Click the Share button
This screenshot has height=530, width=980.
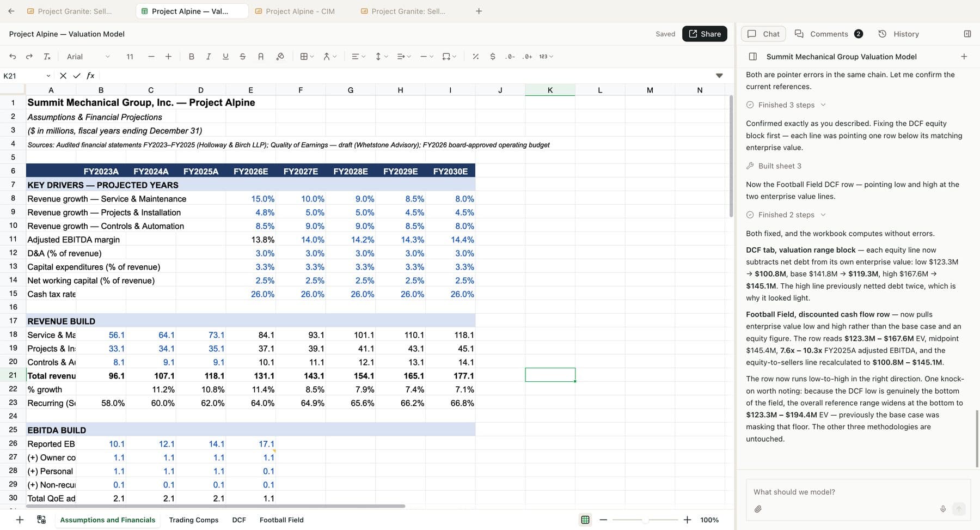coord(705,34)
